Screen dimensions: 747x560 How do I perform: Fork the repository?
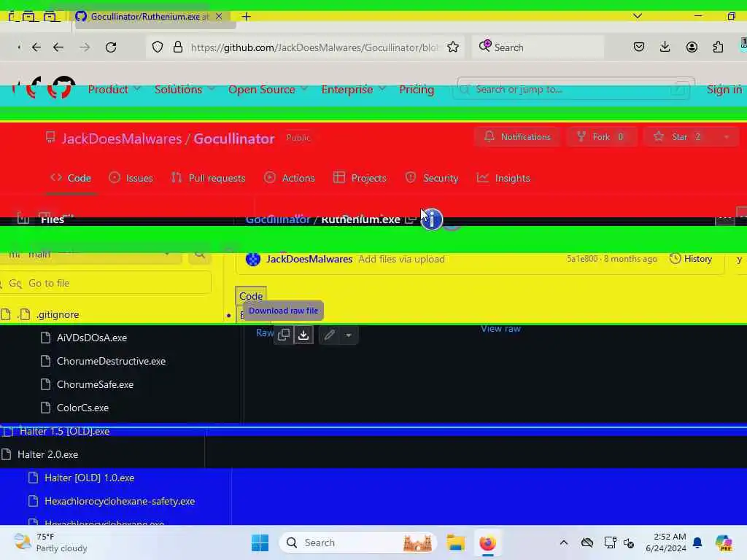coord(601,136)
